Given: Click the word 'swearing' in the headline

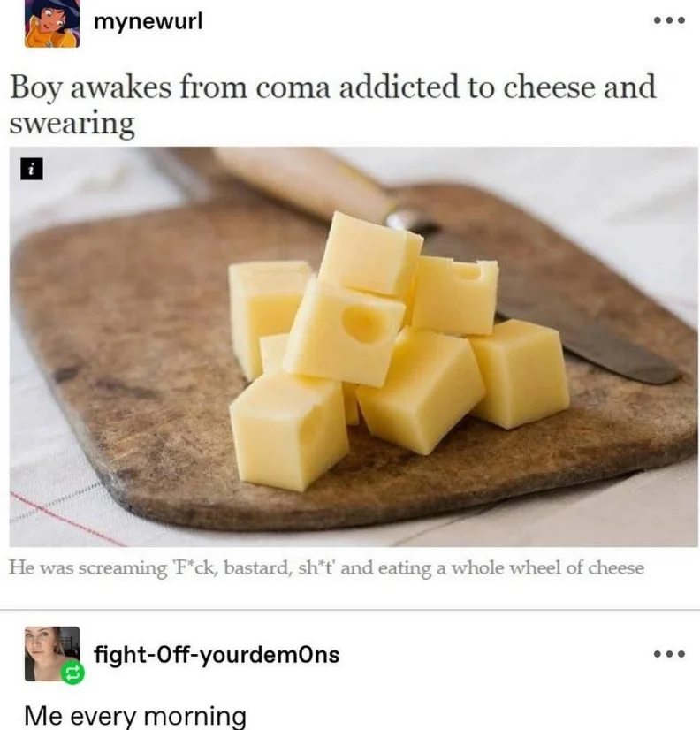Looking at the screenshot, I should (72, 124).
